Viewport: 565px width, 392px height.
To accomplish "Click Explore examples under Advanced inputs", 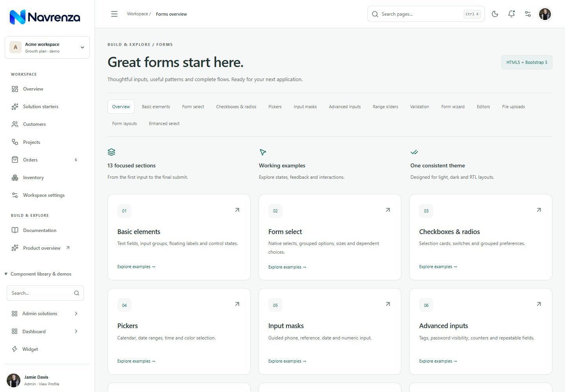I will [438, 361].
